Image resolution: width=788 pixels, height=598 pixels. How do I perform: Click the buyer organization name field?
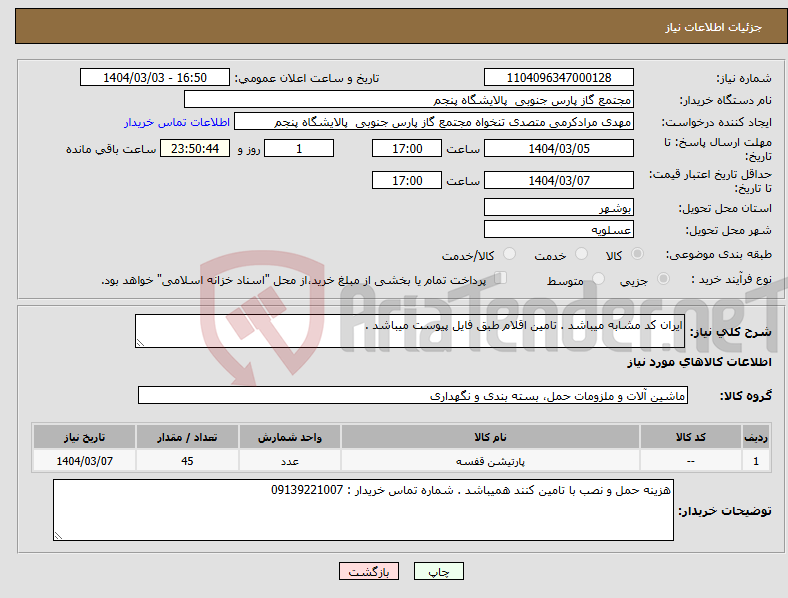click(x=409, y=99)
